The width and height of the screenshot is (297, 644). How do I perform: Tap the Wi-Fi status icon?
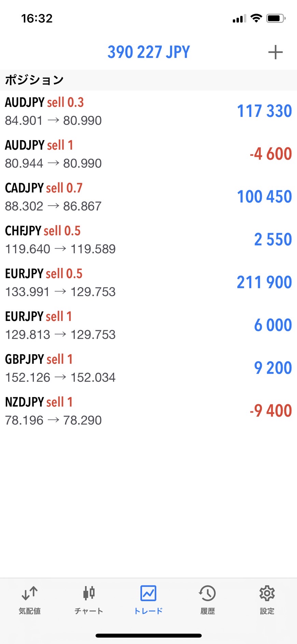click(256, 18)
